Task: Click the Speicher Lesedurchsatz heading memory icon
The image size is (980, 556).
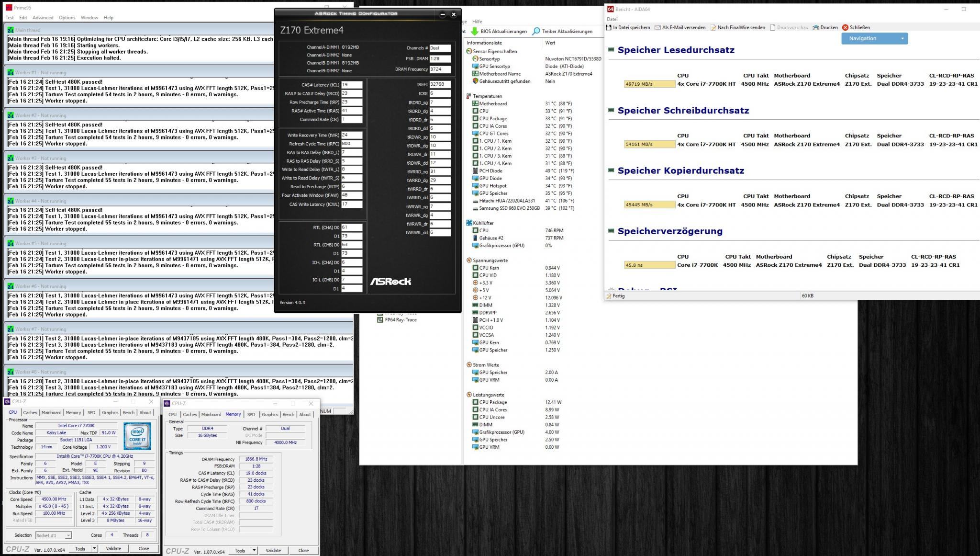Action: pyautogui.click(x=611, y=50)
